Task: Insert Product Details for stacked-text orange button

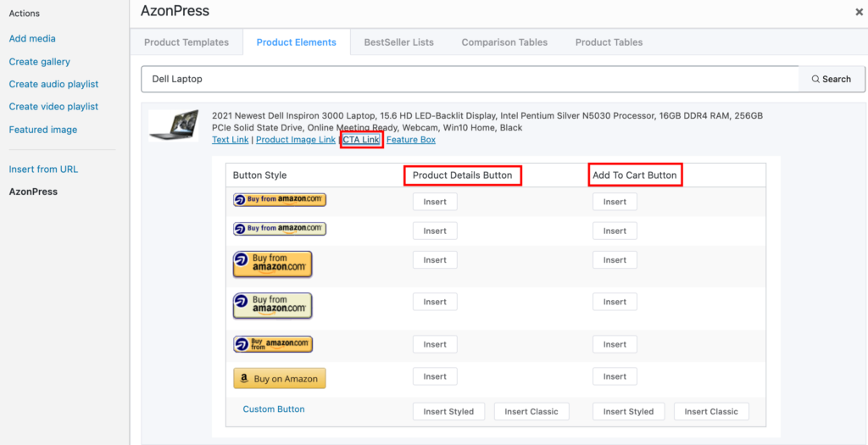Action: pyautogui.click(x=435, y=344)
